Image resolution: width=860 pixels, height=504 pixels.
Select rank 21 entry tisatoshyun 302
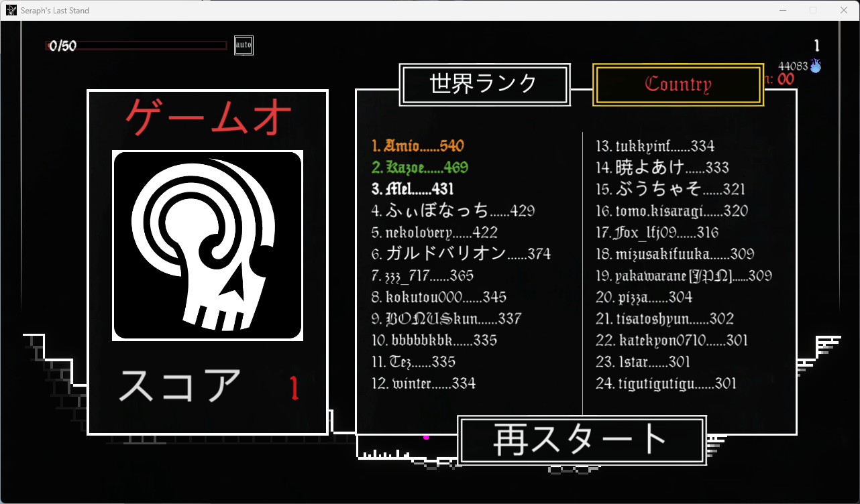[665, 318]
